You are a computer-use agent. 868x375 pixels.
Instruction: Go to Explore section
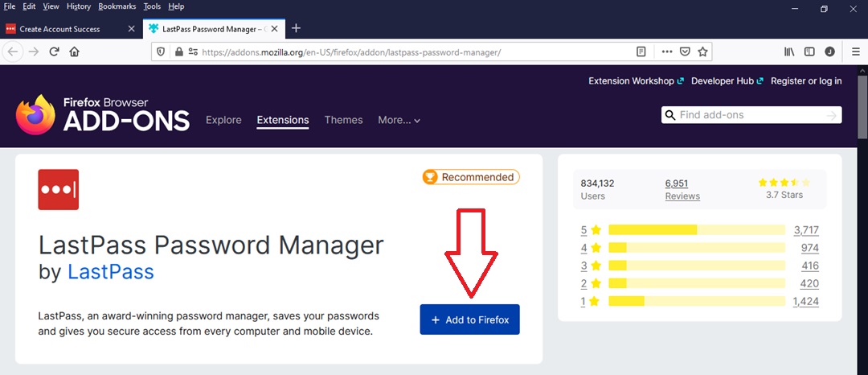(223, 120)
